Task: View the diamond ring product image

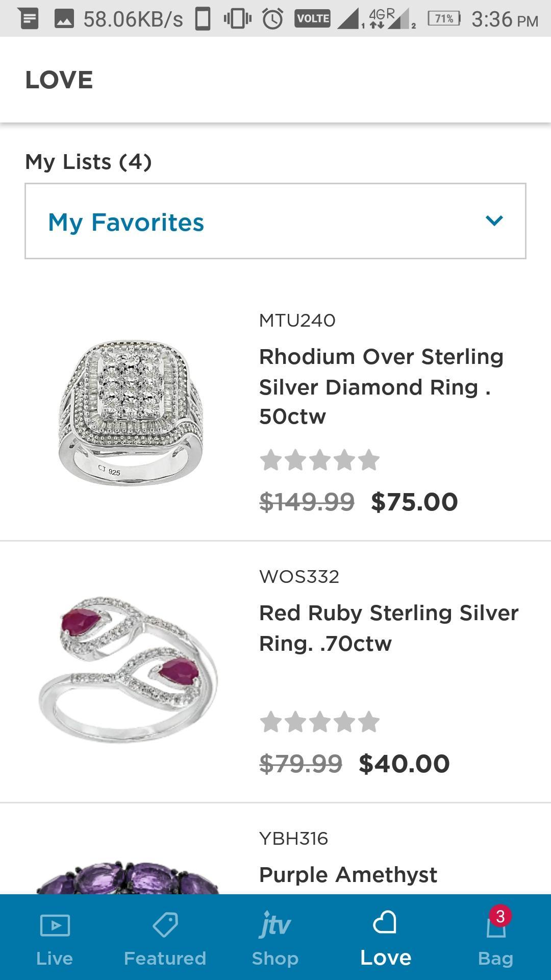Action: [x=131, y=412]
